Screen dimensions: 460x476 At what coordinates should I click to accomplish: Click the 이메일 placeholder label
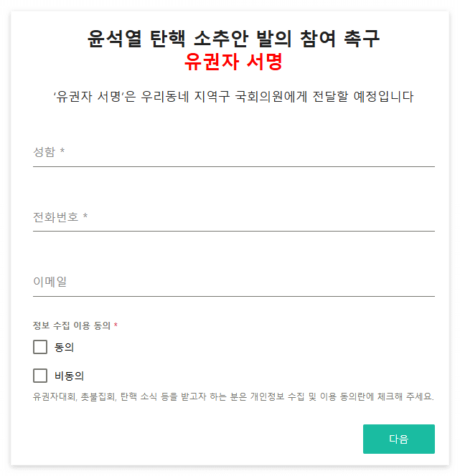(50, 282)
